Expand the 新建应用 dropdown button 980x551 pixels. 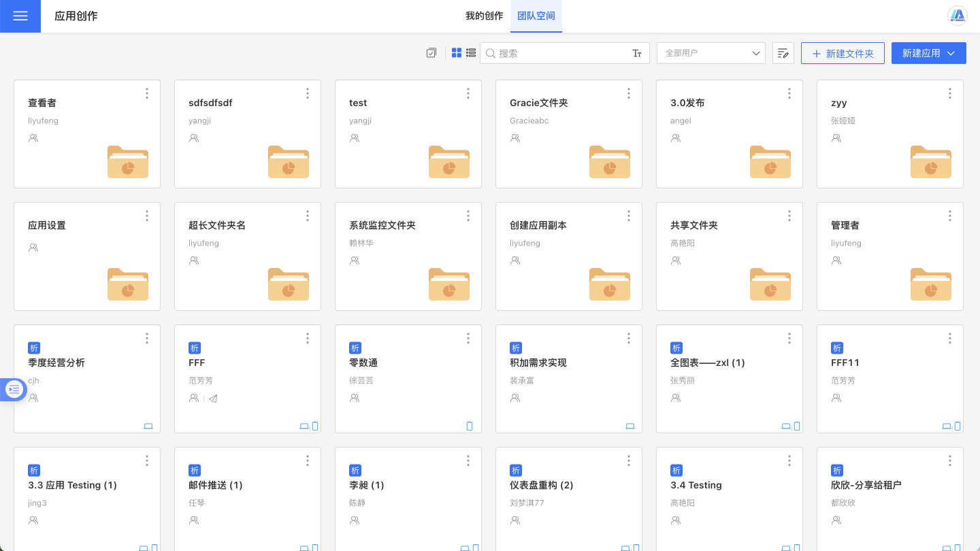point(928,53)
